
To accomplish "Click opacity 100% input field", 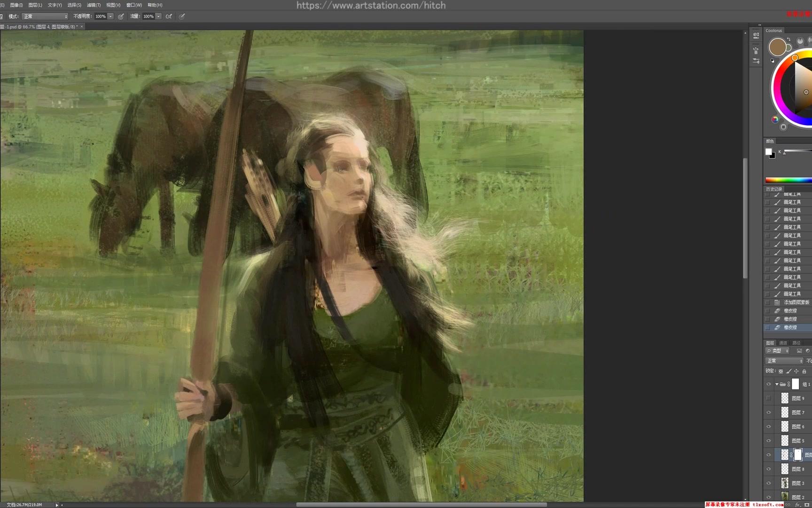I will click(x=101, y=16).
